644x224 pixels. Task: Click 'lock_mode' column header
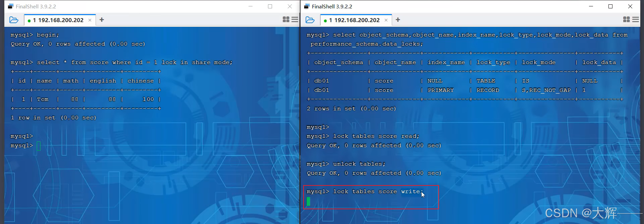click(x=539, y=62)
